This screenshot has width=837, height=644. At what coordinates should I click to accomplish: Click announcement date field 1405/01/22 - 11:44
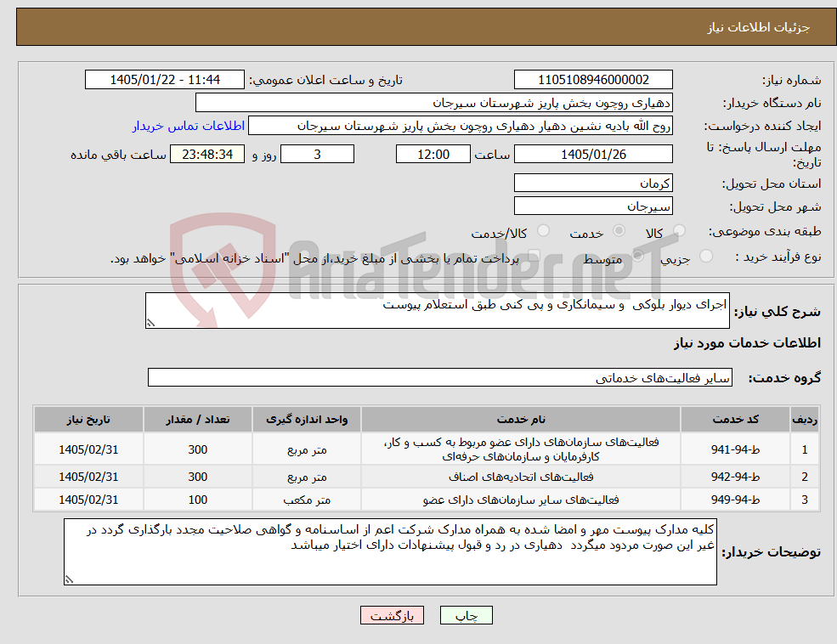(x=164, y=80)
